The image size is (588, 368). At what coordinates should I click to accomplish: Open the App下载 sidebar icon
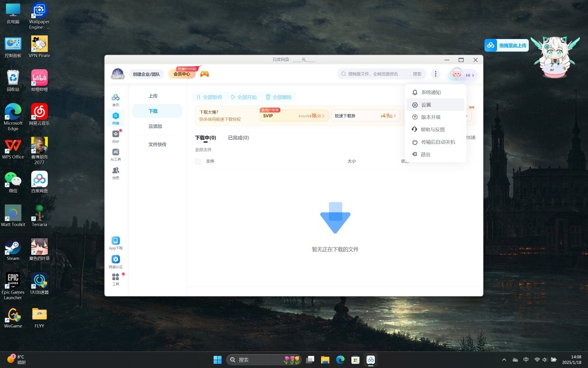[116, 243]
